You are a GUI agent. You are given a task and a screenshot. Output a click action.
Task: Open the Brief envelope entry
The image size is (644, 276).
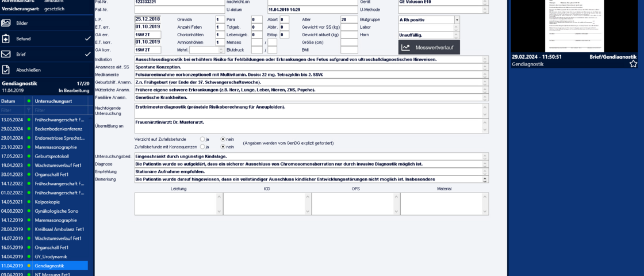click(x=44, y=54)
